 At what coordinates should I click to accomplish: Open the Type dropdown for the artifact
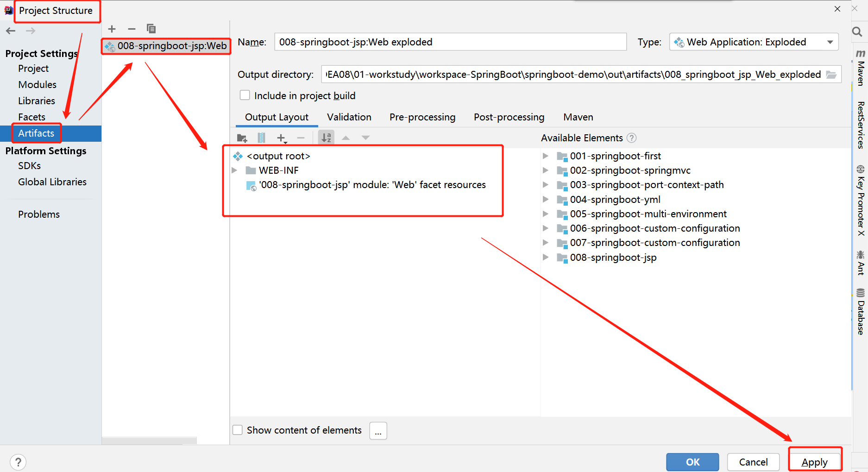tap(754, 42)
